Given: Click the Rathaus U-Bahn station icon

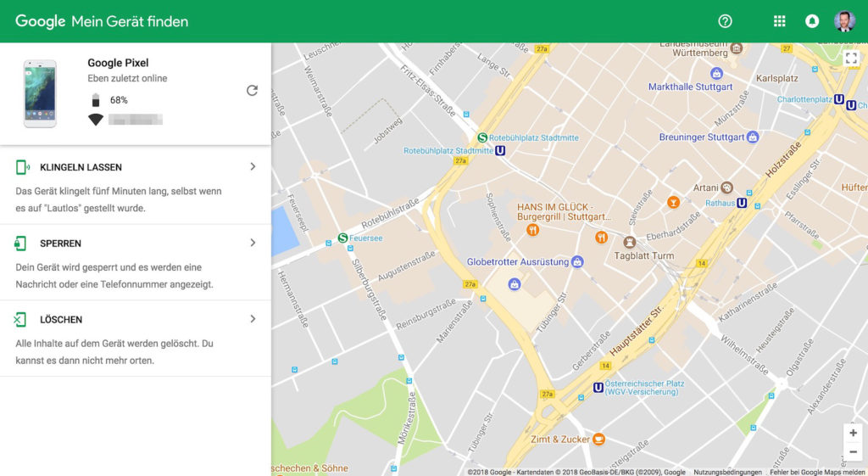Looking at the screenshot, I should [742, 203].
